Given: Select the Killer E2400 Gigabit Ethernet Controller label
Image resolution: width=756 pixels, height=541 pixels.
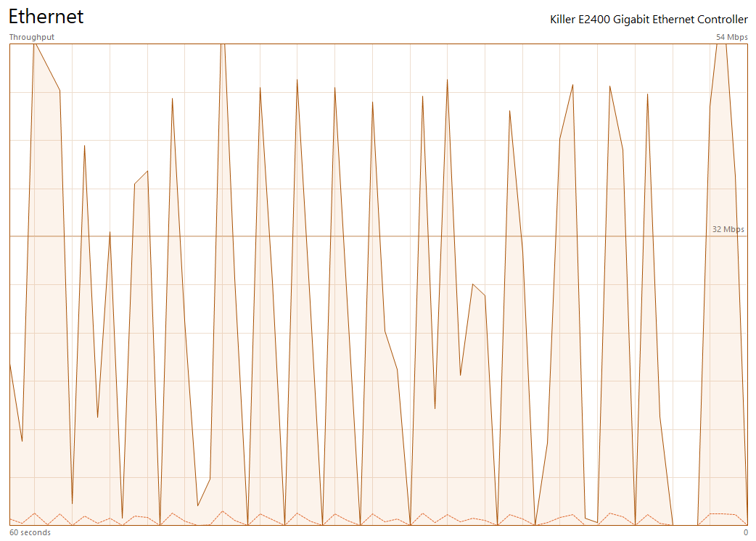Looking at the screenshot, I should pyautogui.click(x=649, y=20).
